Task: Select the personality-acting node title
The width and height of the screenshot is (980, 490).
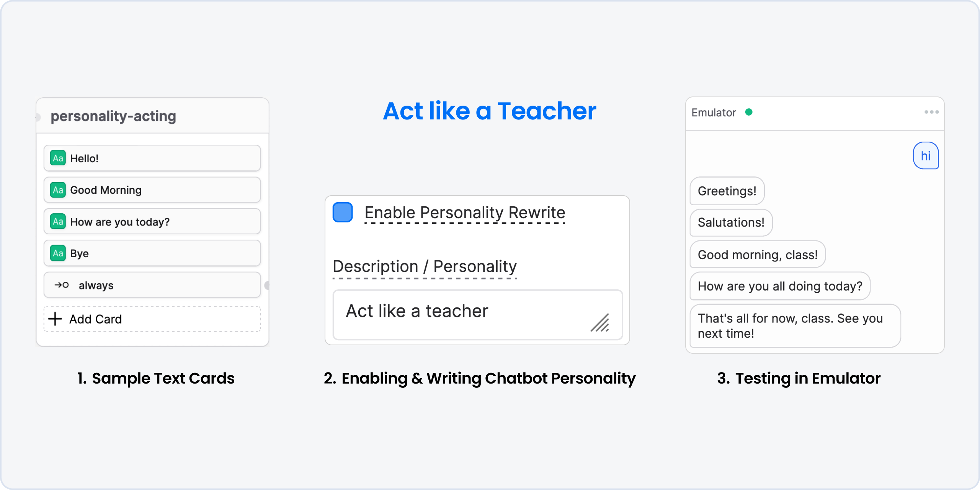Action: pyautogui.click(x=113, y=116)
